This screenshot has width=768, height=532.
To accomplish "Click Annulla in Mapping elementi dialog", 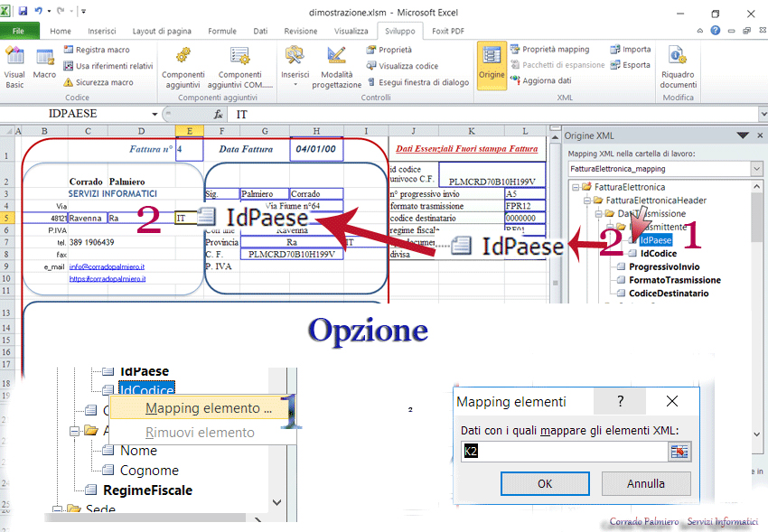I will (645, 483).
